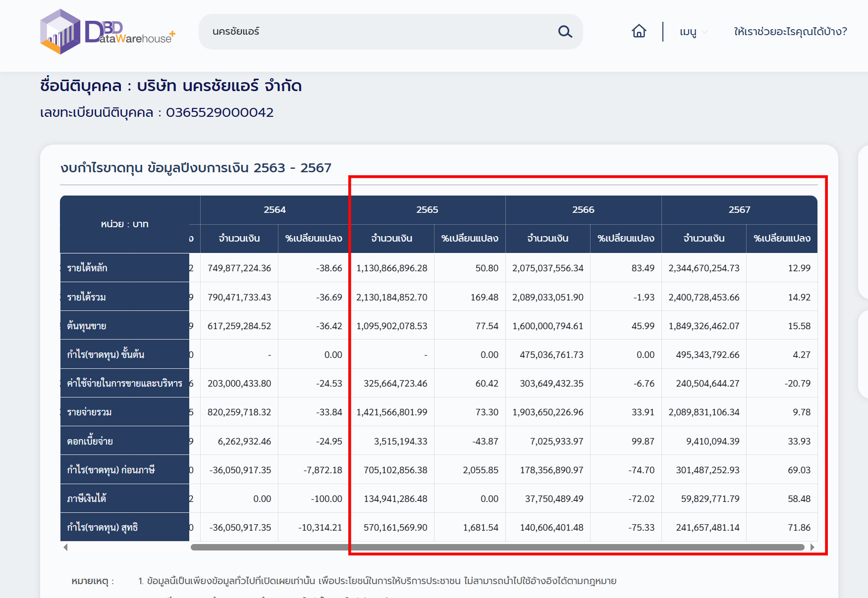868x598 pixels.
Task: Click the search field containing นครชัยแอร์
Action: [x=377, y=32]
